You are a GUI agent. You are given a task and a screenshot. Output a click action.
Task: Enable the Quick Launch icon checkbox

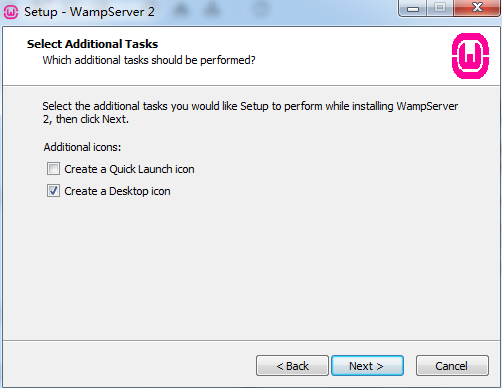coord(53,169)
